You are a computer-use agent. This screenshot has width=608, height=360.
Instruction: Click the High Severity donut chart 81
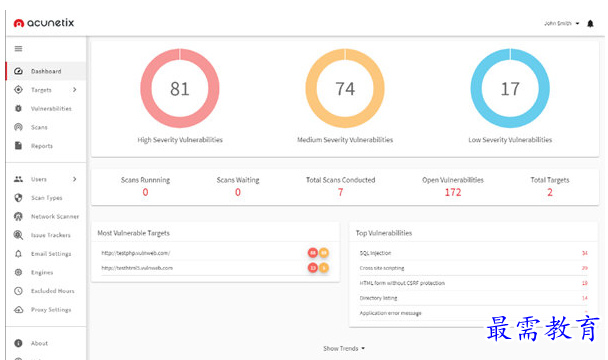[180, 88]
